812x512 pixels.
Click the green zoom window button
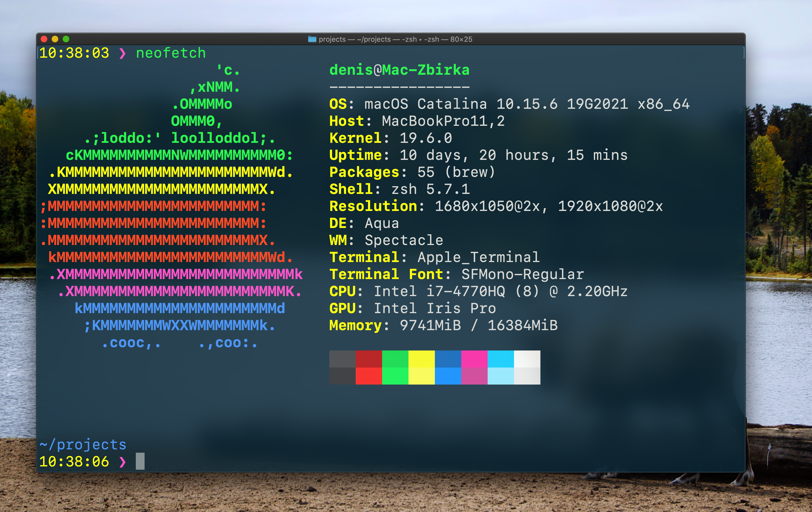tap(66, 39)
